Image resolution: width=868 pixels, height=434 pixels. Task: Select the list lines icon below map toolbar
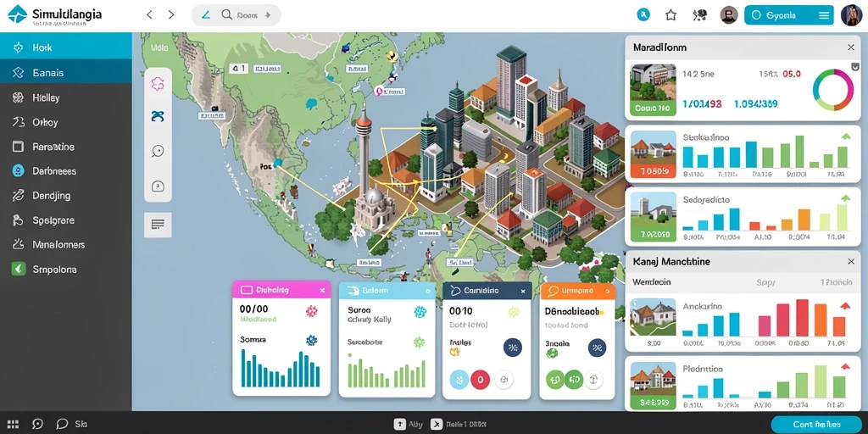[158, 225]
